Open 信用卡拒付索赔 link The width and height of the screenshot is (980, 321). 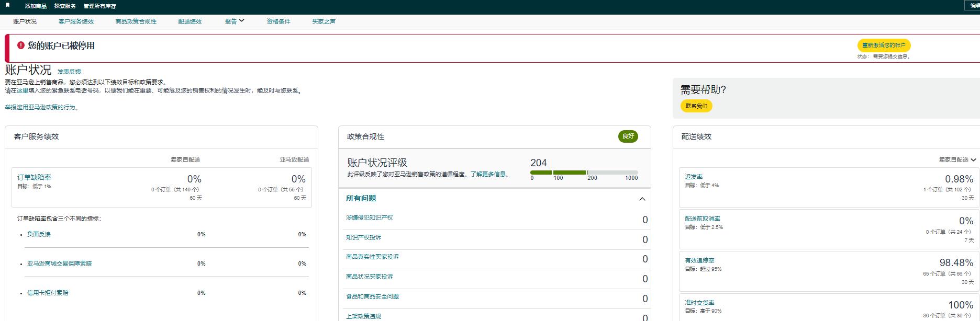(x=48, y=293)
